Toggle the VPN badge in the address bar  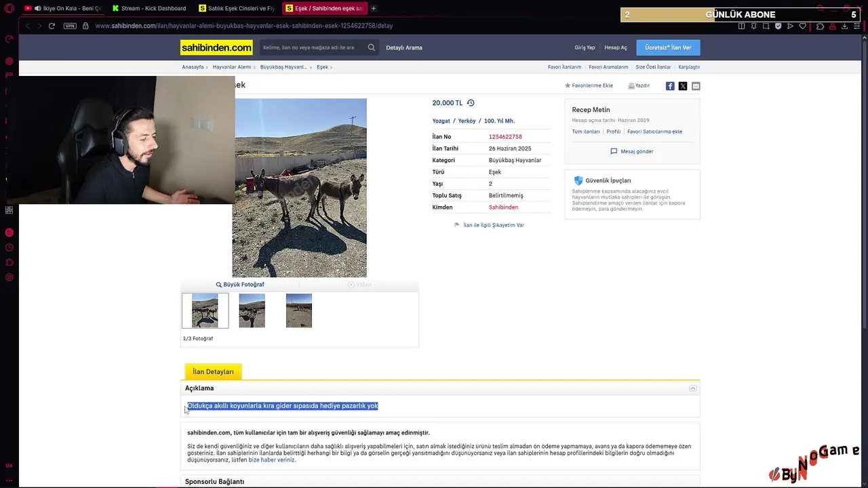click(70, 26)
